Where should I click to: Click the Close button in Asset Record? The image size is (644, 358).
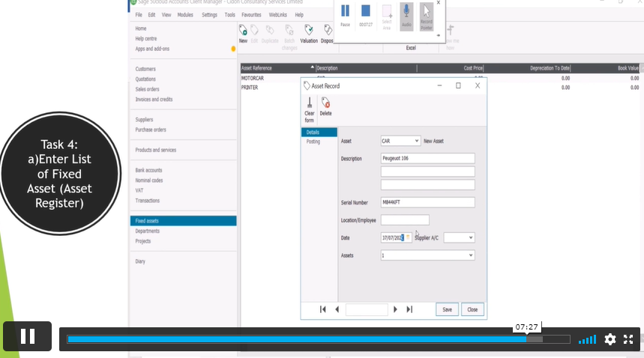472,309
